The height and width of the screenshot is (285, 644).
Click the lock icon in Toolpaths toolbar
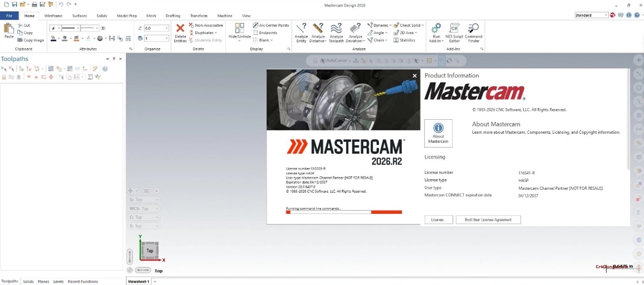[x=4, y=77]
